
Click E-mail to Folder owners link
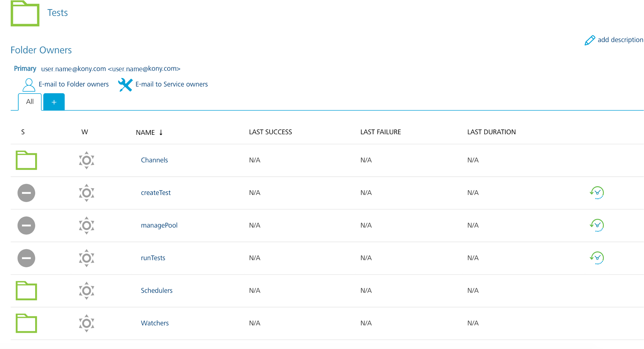[x=73, y=84]
